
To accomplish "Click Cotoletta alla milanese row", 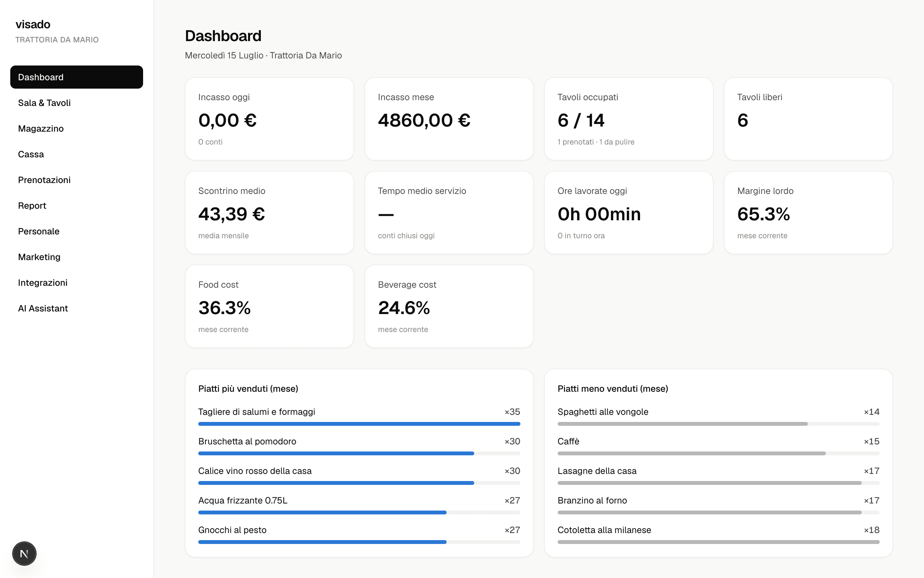I will pos(719,534).
